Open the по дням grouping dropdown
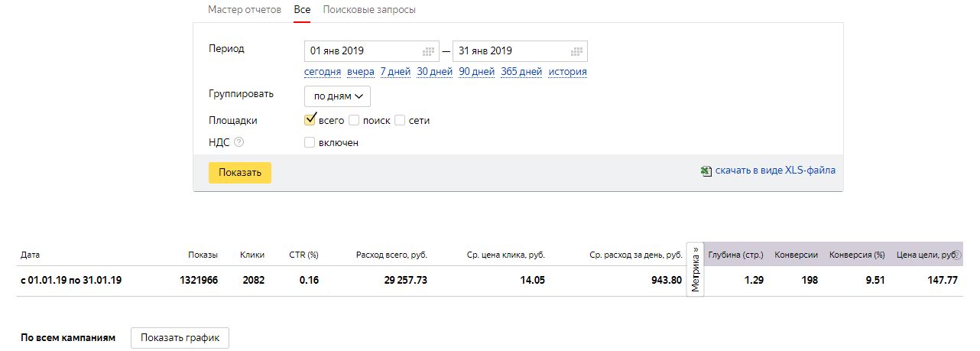The image size is (980, 351). point(337,96)
